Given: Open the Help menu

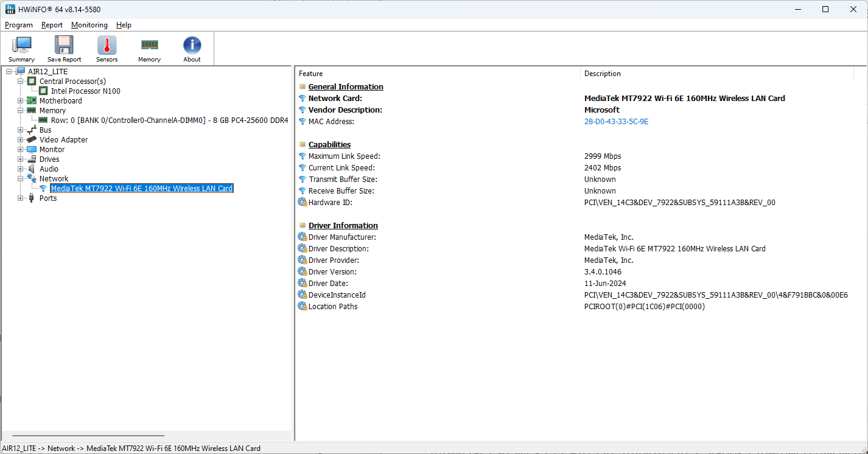Looking at the screenshot, I should point(124,25).
